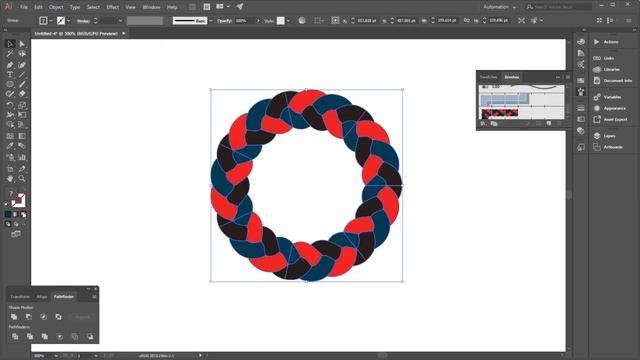Select the Curvature tool

tap(22, 65)
